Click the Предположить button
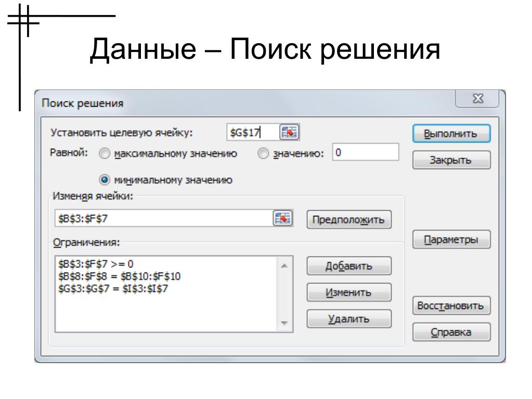Image resolution: width=532 pixels, height=399 pixels. click(x=348, y=220)
